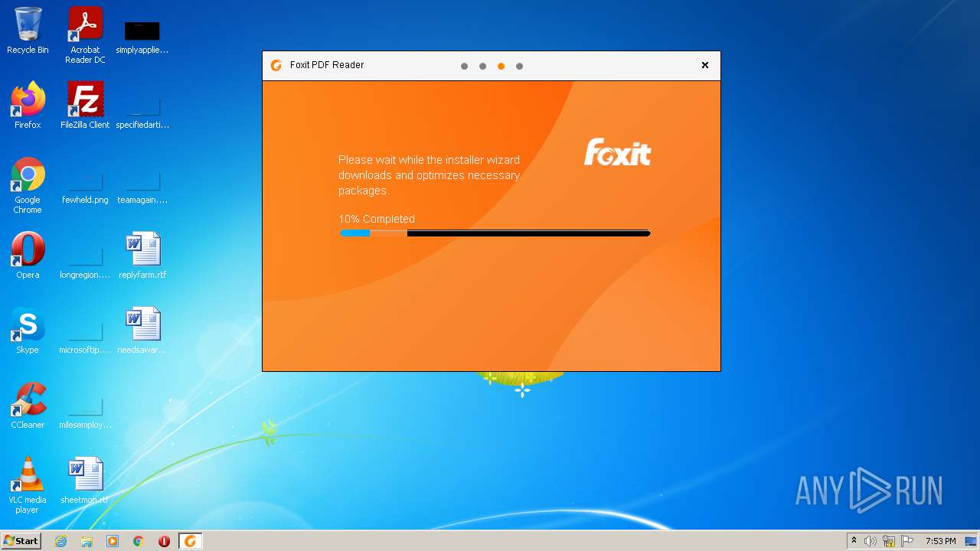This screenshot has height=551, width=980.
Task: Open the volume speaker tray icon
Action: (871, 541)
